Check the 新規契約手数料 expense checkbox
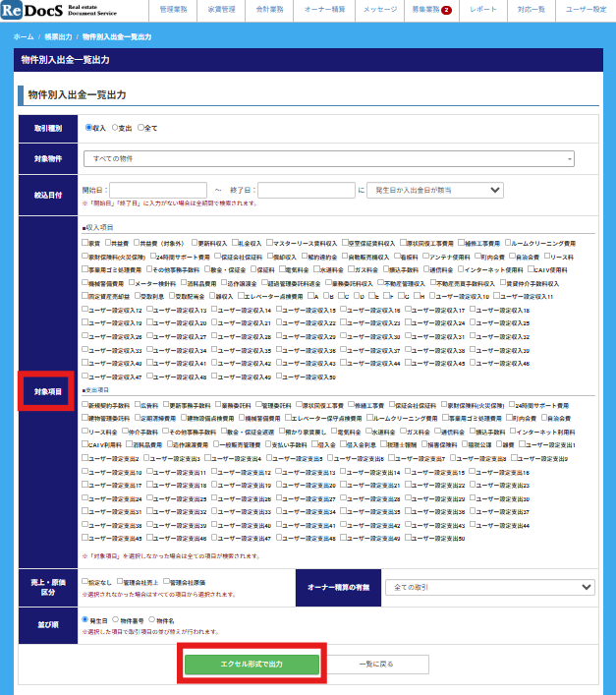This screenshot has height=695, width=616. [85, 405]
